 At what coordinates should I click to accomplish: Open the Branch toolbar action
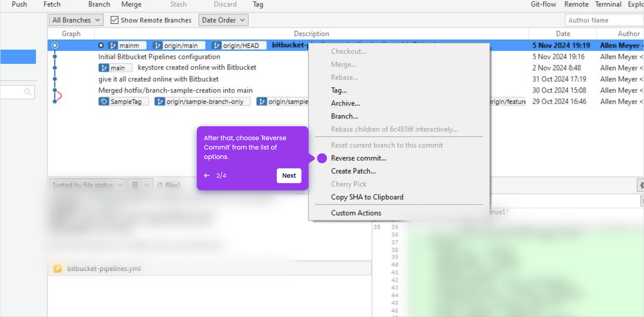coord(99,4)
